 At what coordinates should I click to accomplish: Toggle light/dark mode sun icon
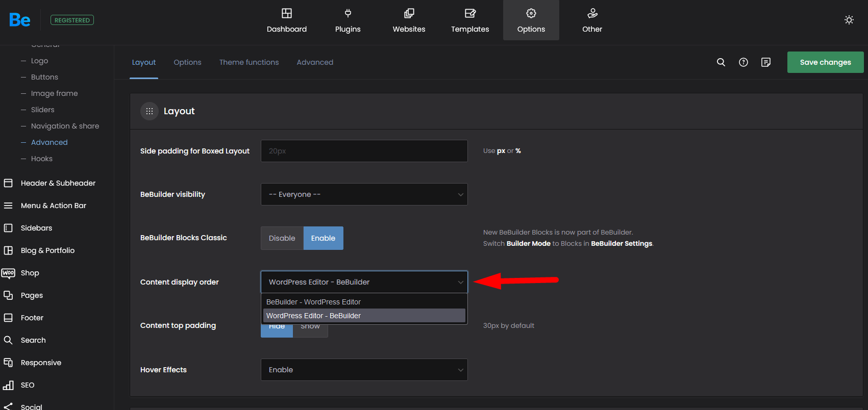(x=849, y=20)
